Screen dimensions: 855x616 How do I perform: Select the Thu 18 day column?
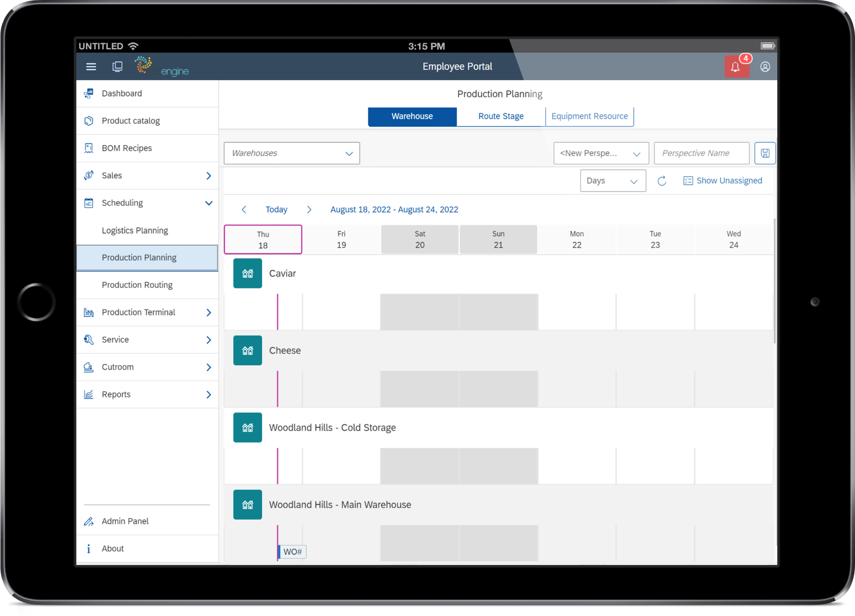[x=263, y=239]
